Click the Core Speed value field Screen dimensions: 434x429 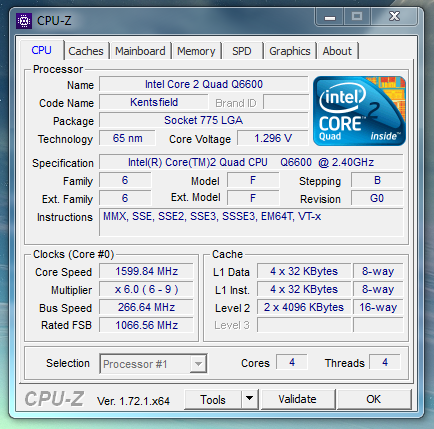click(x=146, y=271)
